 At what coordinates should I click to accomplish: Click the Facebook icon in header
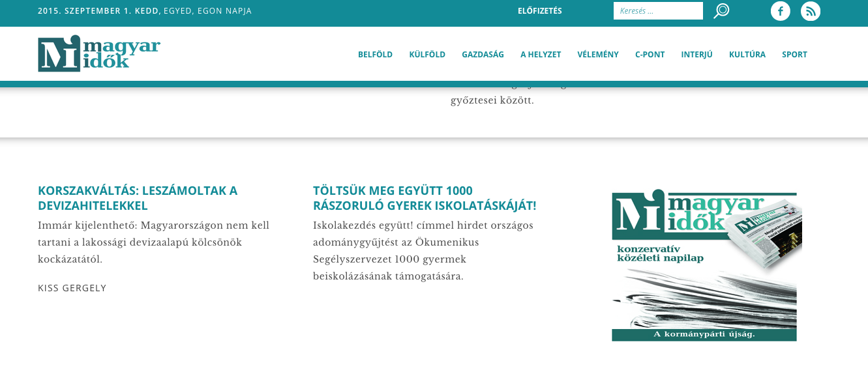pyautogui.click(x=780, y=11)
